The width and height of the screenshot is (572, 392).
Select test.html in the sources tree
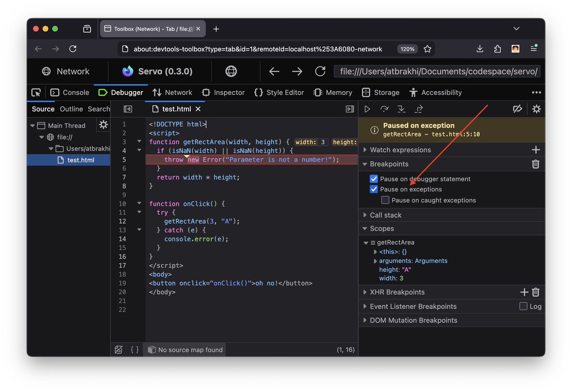69,160
